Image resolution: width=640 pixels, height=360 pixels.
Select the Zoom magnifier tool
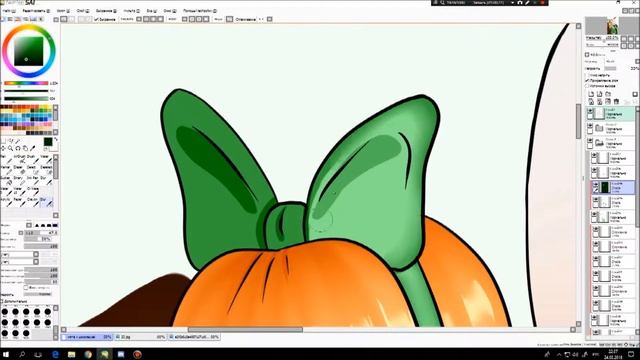click(x=11, y=148)
